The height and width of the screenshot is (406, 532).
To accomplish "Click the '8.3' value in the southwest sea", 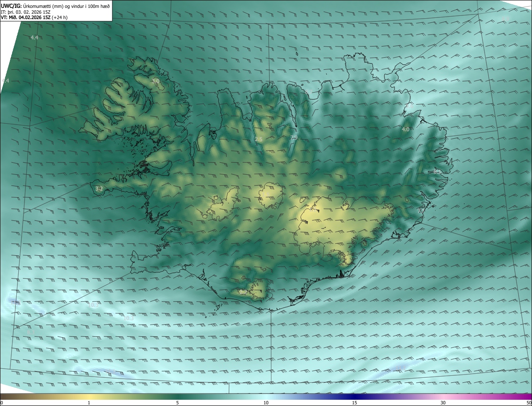I will [30, 333].
